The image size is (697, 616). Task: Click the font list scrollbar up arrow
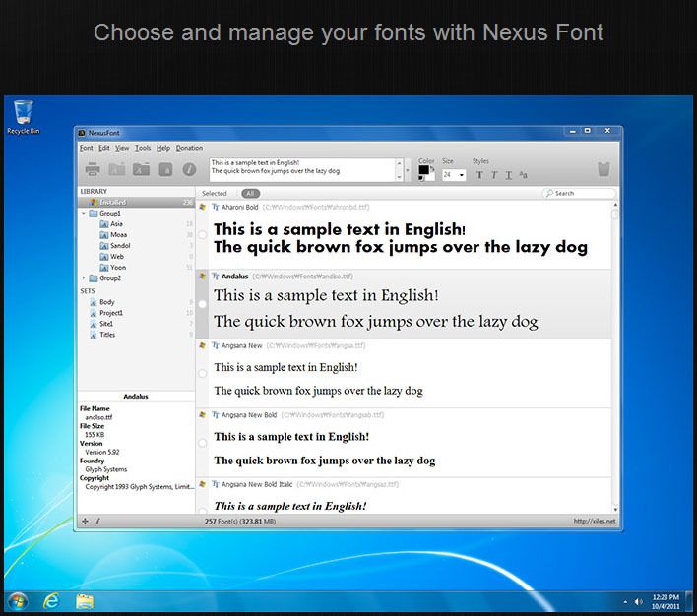pos(615,205)
